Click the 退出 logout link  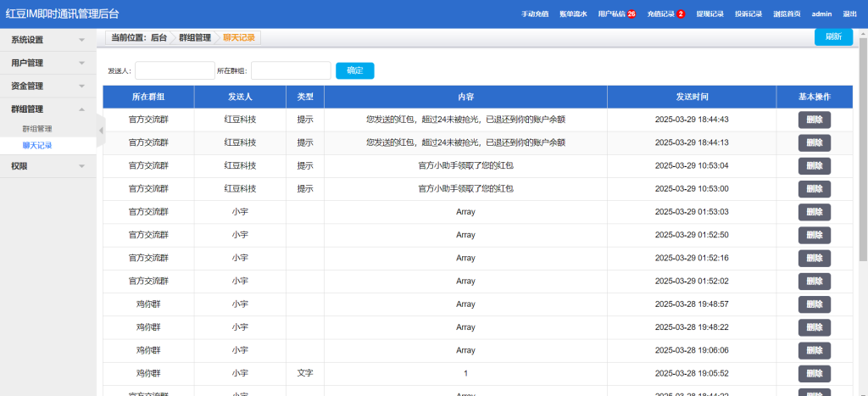click(x=849, y=14)
